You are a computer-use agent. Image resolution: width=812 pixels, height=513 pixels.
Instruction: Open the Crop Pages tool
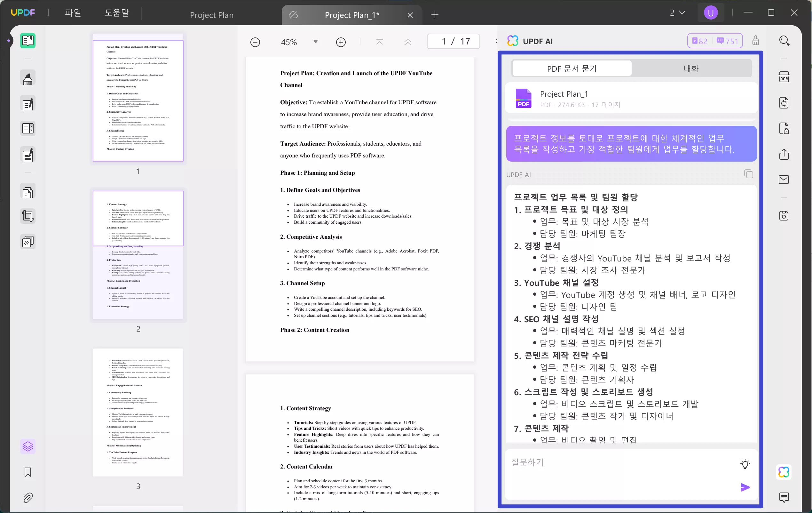click(x=28, y=216)
